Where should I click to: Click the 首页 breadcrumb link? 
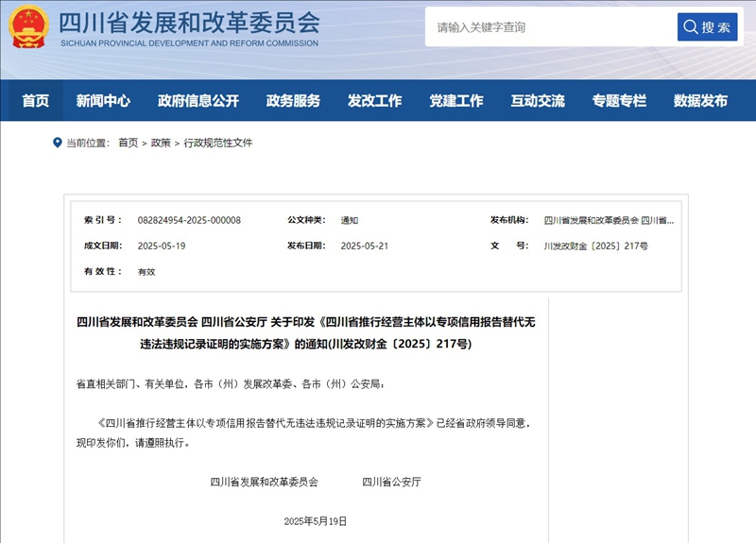(x=128, y=143)
